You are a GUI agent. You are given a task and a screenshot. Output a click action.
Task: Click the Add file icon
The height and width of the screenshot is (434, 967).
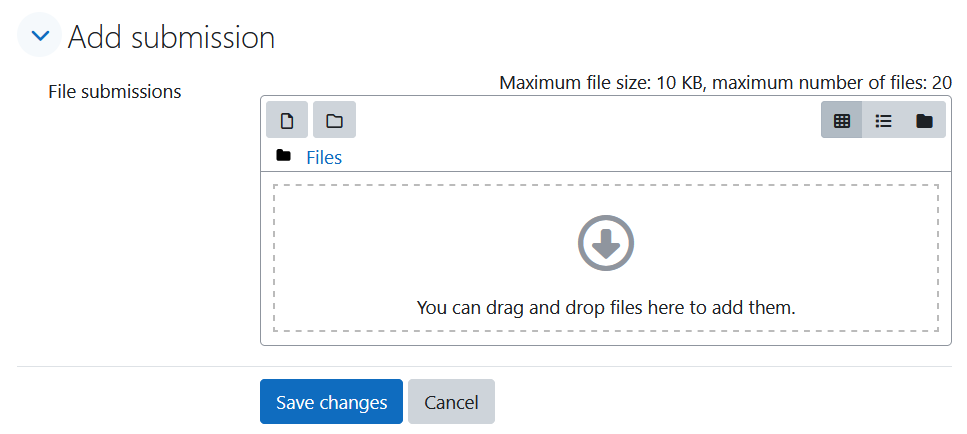(287, 120)
